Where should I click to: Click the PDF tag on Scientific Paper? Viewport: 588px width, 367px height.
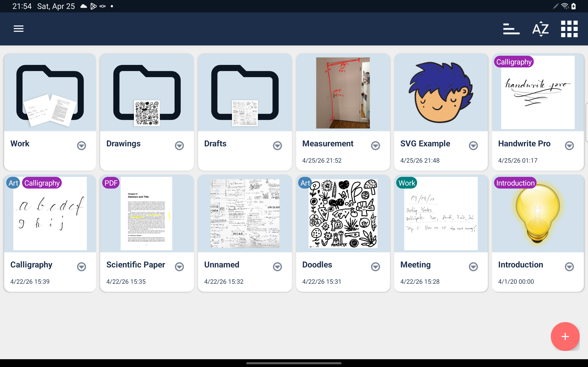111,183
